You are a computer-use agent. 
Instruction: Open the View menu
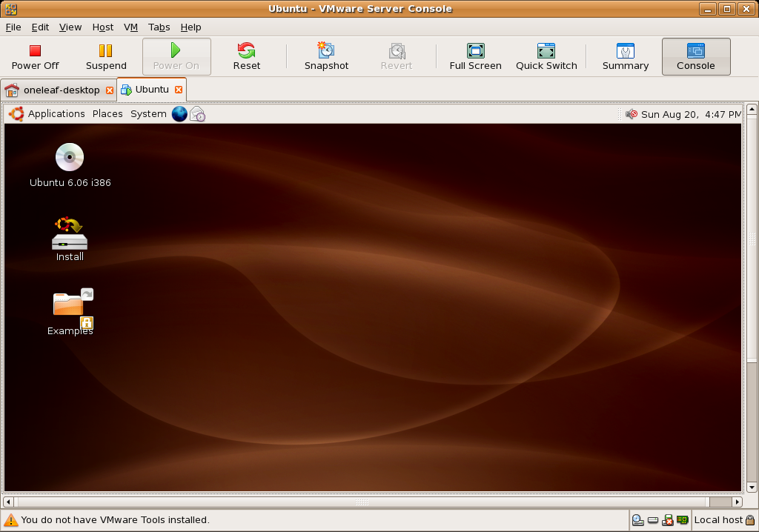70,27
